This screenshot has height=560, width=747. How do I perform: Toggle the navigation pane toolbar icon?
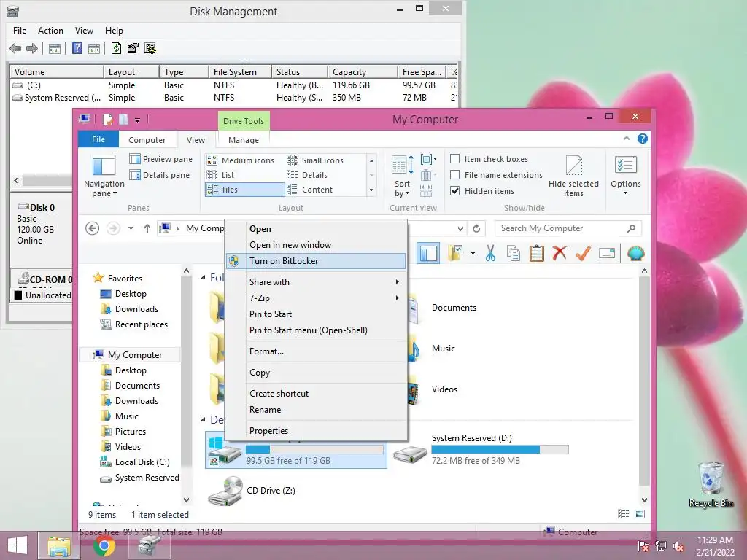click(x=428, y=253)
